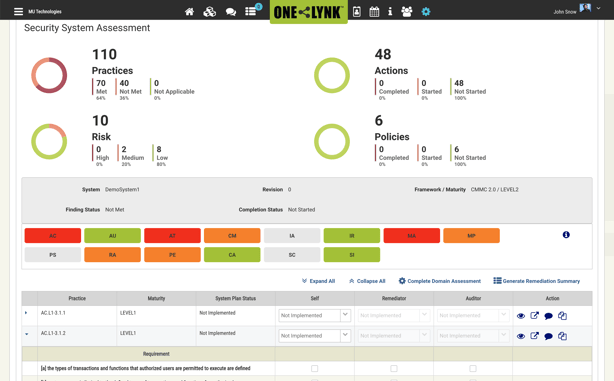Expand the AC.L1-3.1.1 practice row
Viewport: 614px width, 381px height.
[26, 313]
